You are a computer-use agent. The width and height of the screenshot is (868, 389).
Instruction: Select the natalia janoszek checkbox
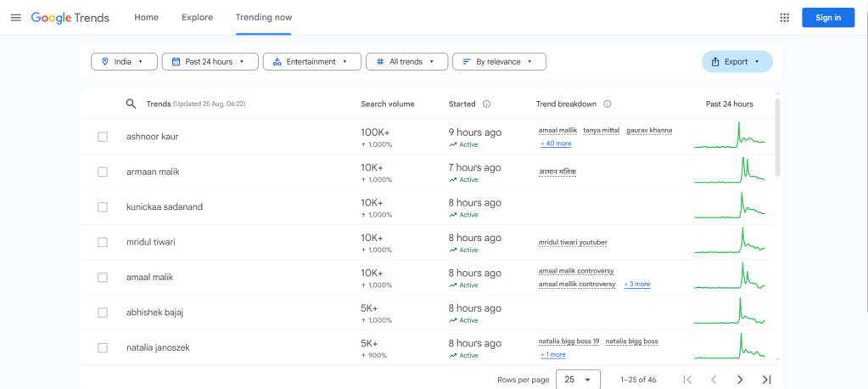(103, 348)
